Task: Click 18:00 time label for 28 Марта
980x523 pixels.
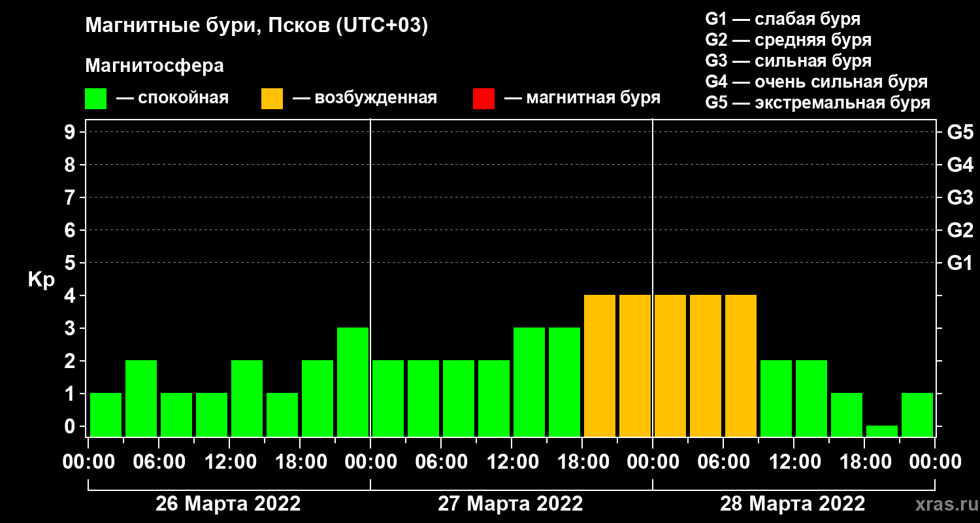Action: click(864, 462)
